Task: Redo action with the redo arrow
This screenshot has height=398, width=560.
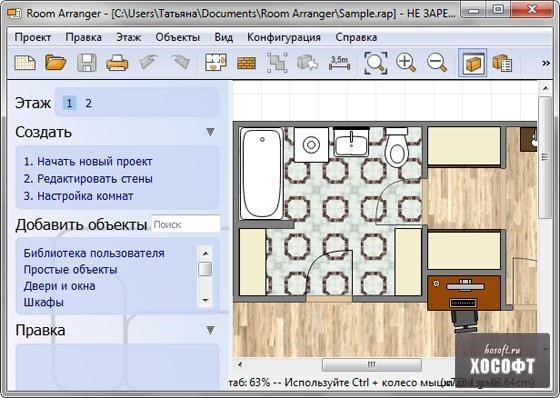Action: (181, 62)
